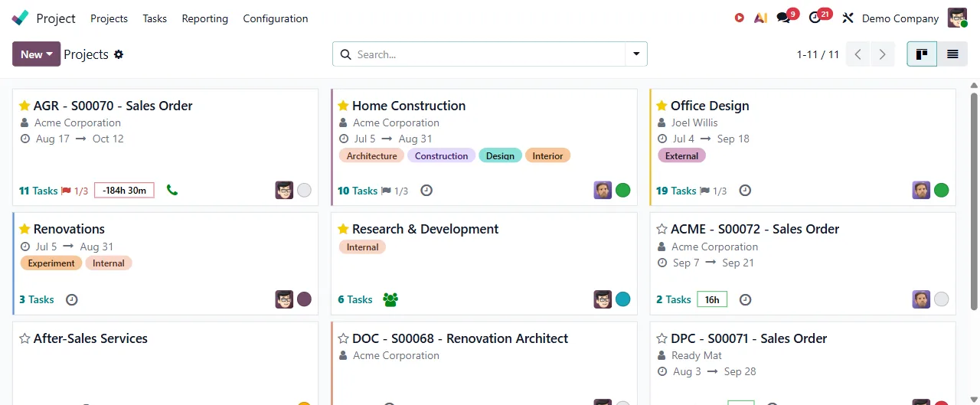Set status via teal circle on Research & Development

pos(622,299)
